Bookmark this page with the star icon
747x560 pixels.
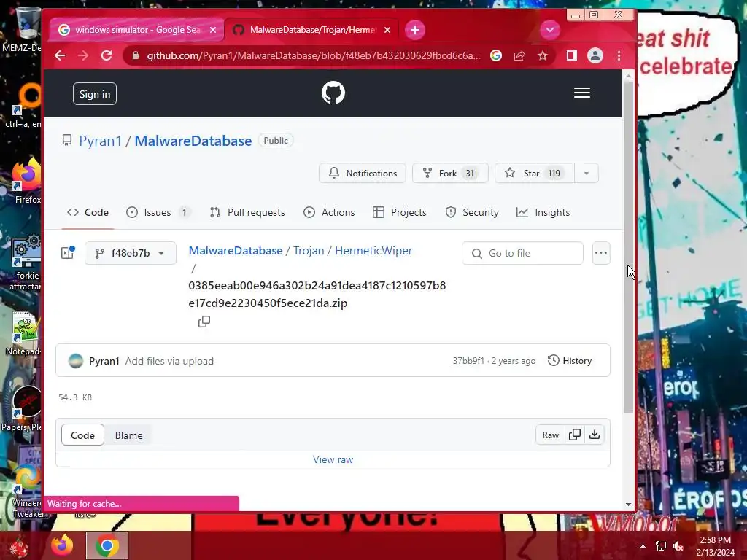tap(543, 55)
